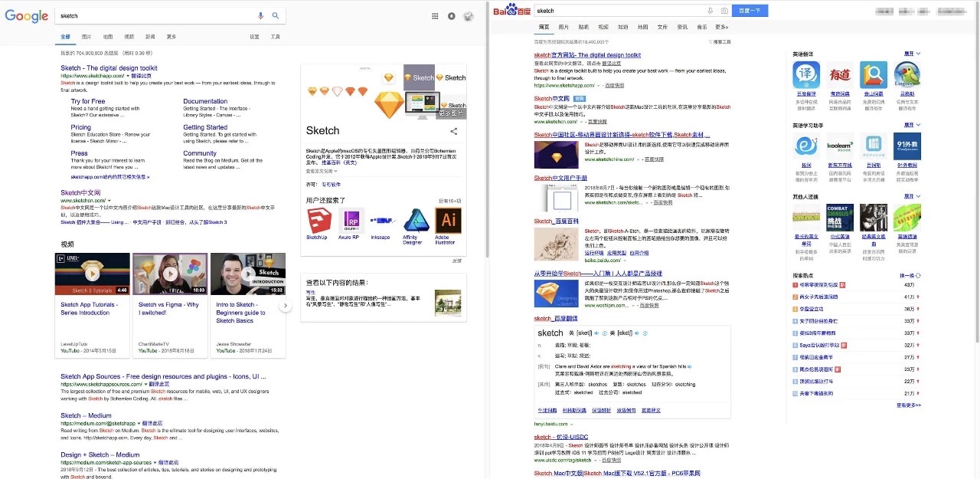This screenshot has width=980, height=479.
Task: Open Baidu 搜索工具 filter
Action: click(x=718, y=42)
